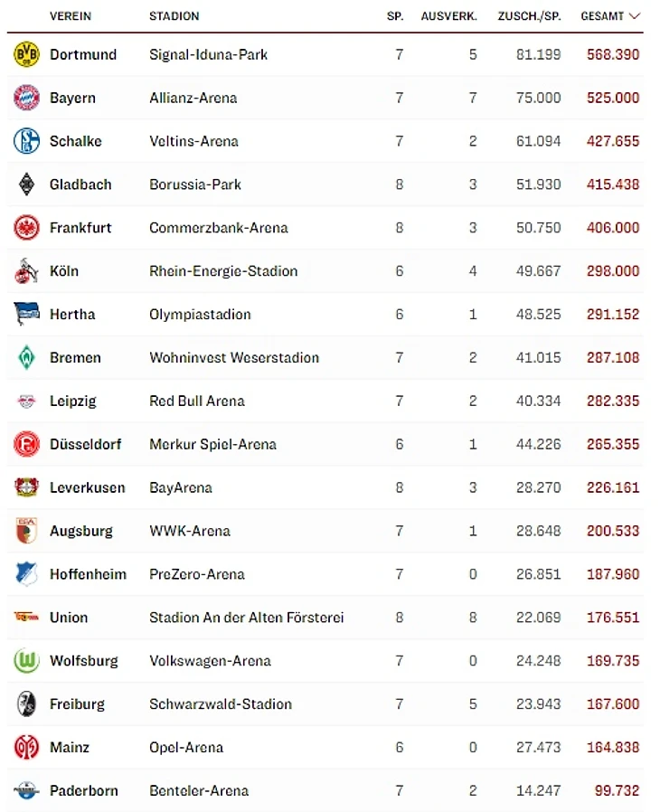
Task: Click the Eintracht Frankfurt eagle crest
Action: (x=26, y=228)
